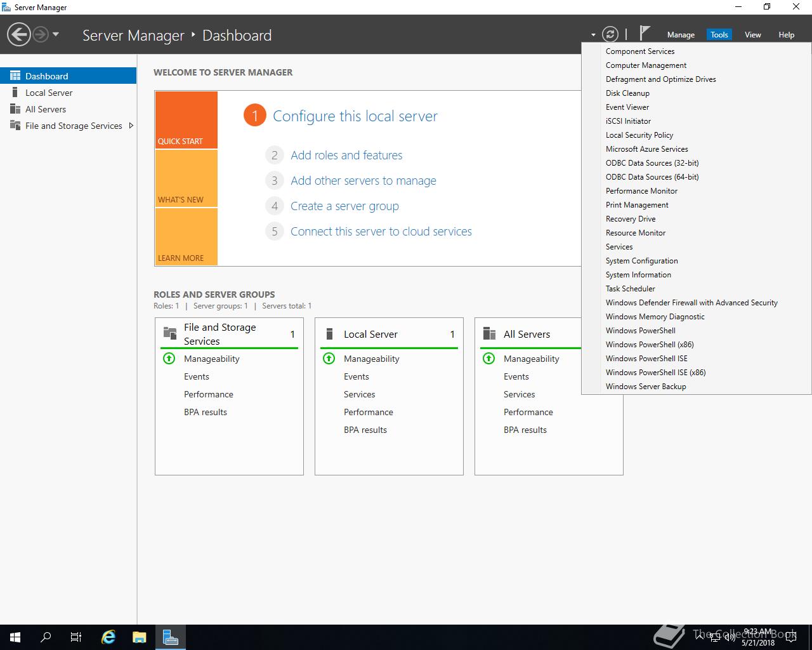The height and width of the screenshot is (650, 812).
Task: Open Task Scheduler
Action: (696, 289)
